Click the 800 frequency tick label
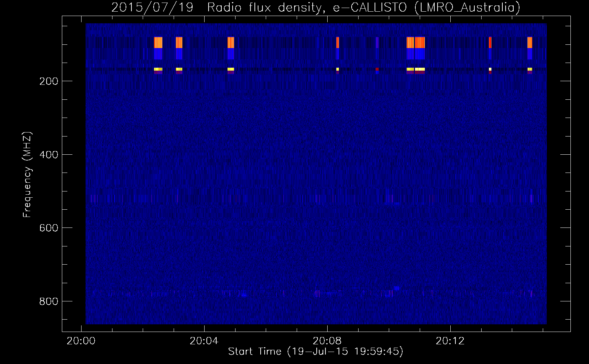 click(x=49, y=301)
